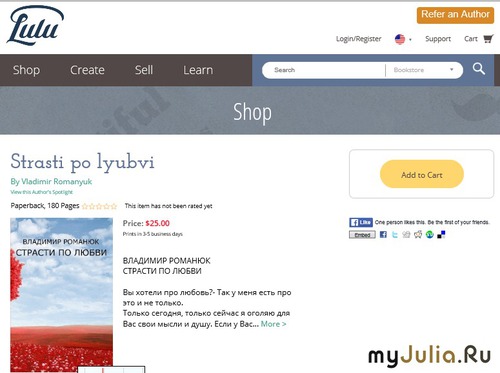Share via the Digg icon

click(406, 235)
